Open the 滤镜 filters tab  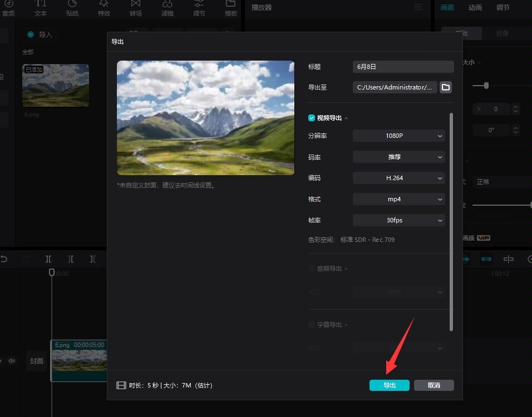pos(168,8)
